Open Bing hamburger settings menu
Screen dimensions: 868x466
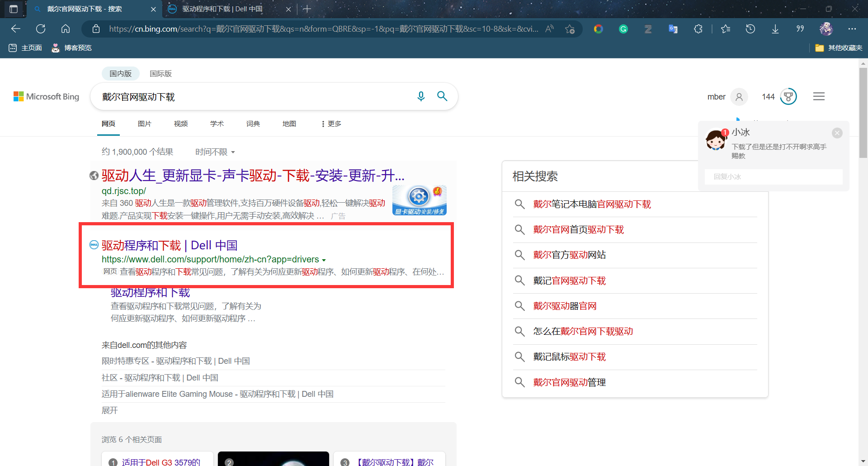tap(819, 96)
